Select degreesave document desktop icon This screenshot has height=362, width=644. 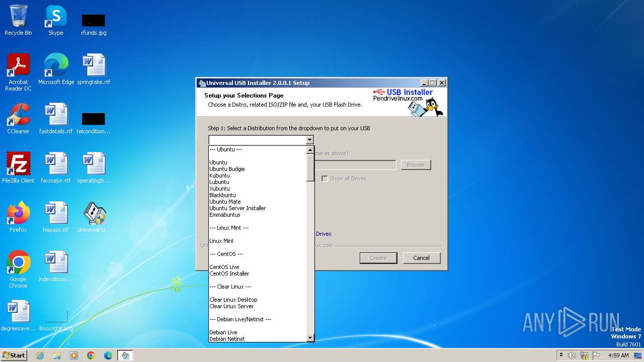[18, 316]
